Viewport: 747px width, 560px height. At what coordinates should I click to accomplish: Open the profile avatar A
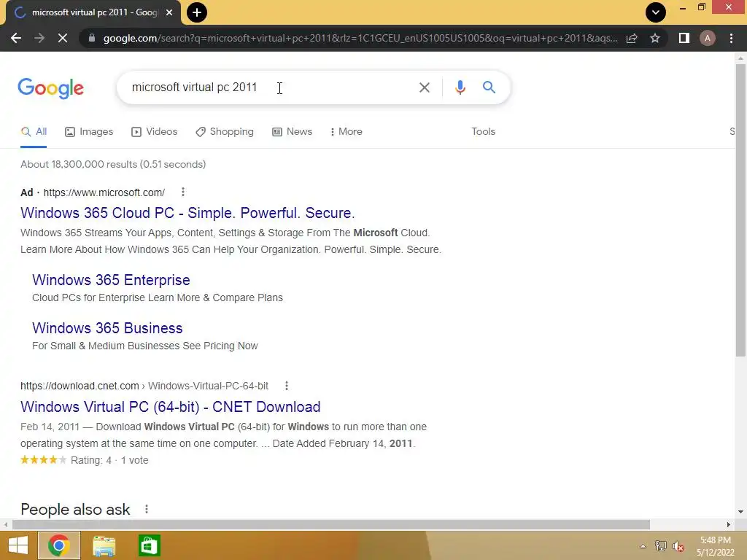[708, 38]
